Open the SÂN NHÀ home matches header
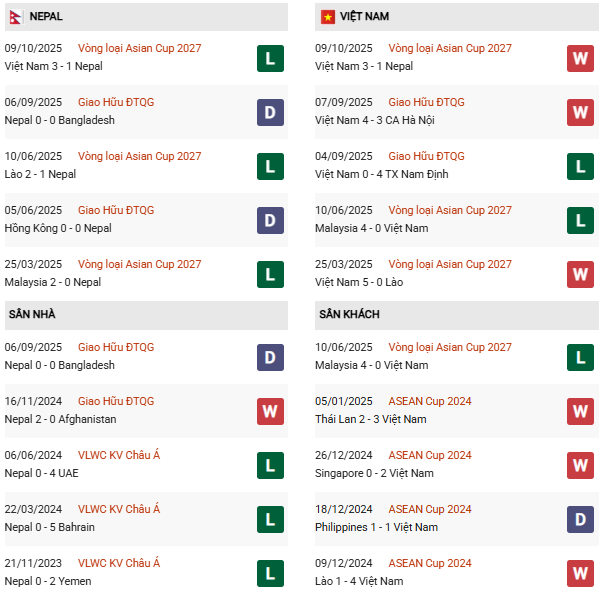Viewport: 600px width, 593px height. pos(32,314)
